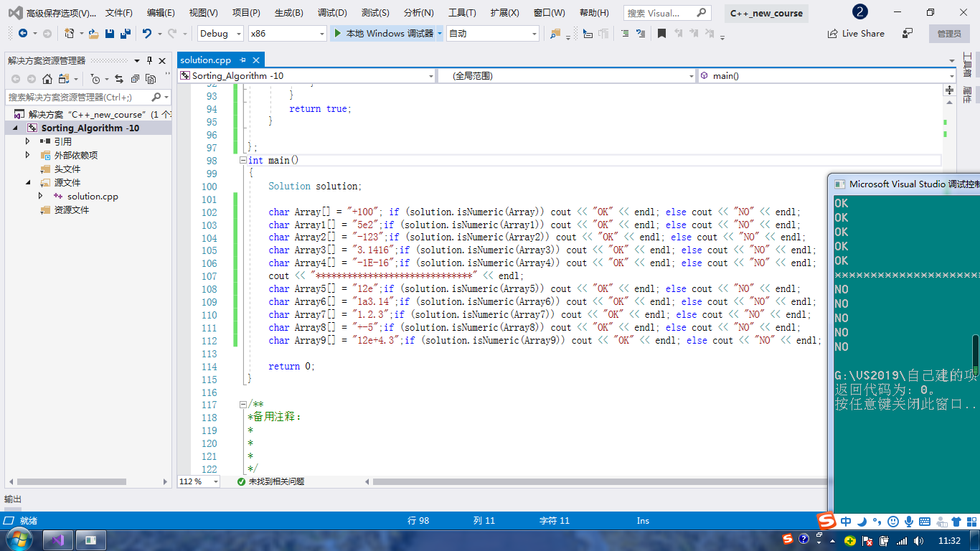Image resolution: width=980 pixels, height=551 pixels.
Task: Click the Open File folder icon
Action: click(93, 33)
